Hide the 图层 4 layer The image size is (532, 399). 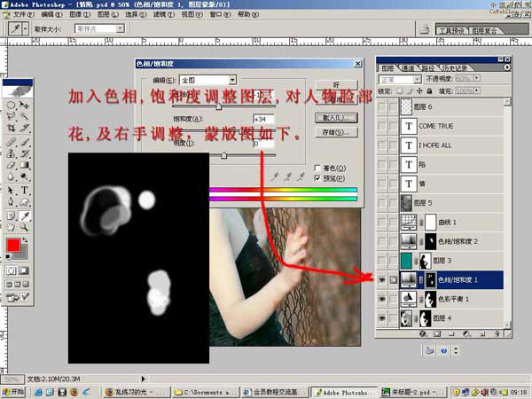382,318
